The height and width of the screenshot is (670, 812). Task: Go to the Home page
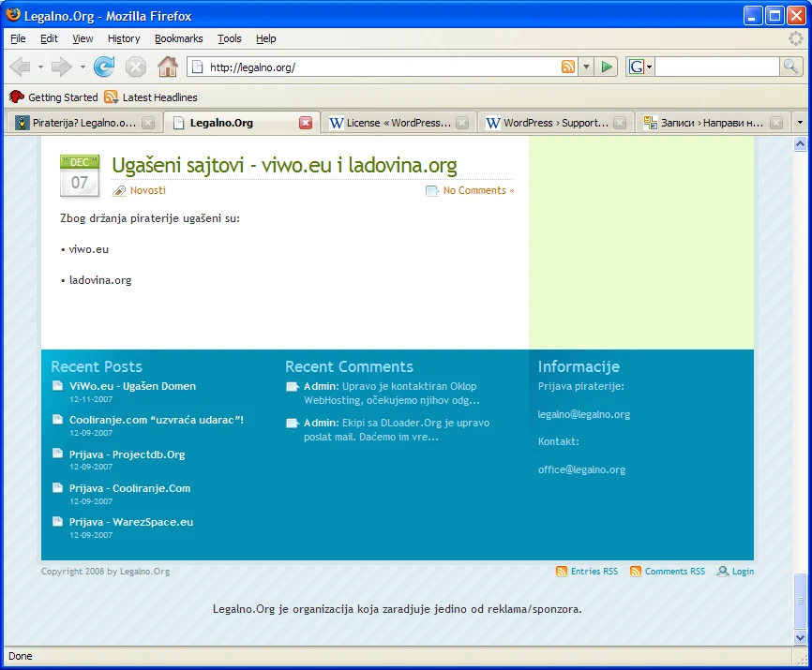point(168,67)
